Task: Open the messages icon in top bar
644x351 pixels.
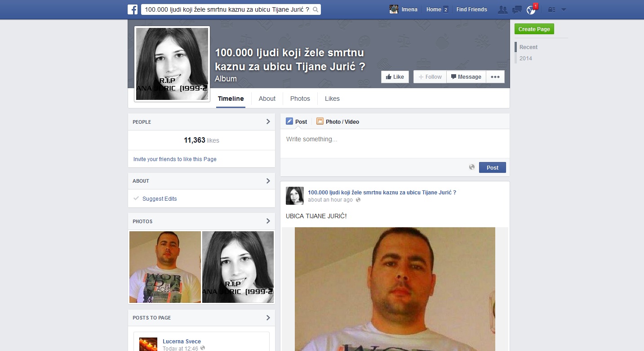Action: (517, 9)
